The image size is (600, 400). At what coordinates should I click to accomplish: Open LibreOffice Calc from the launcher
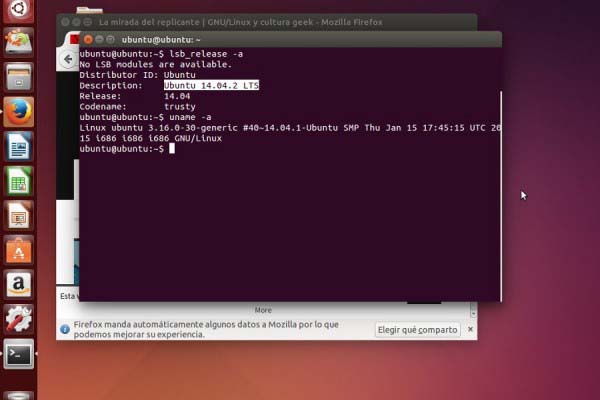coord(18,181)
